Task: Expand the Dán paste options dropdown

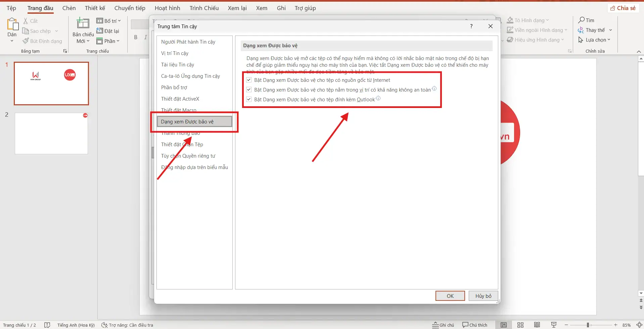Action: 11,40
